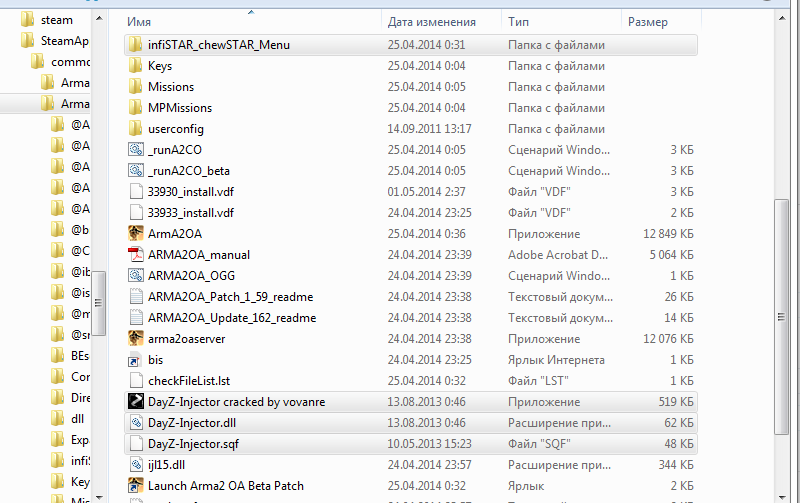Click the ARMA2OA_Patch_1_59_readme document icon
Viewport: 800px width, 503px height.
coord(136,296)
